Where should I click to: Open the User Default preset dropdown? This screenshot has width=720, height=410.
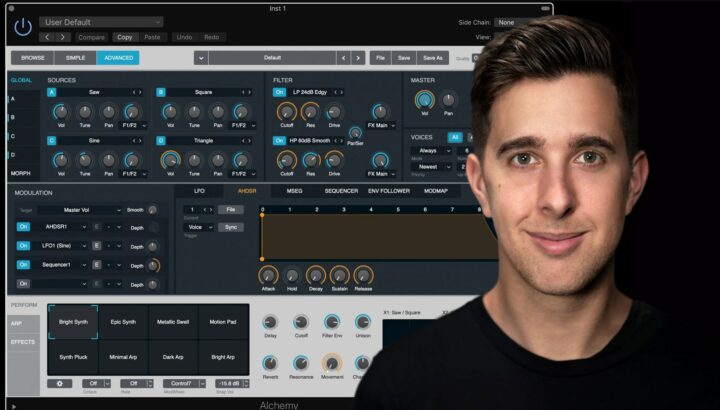(x=102, y=21)
